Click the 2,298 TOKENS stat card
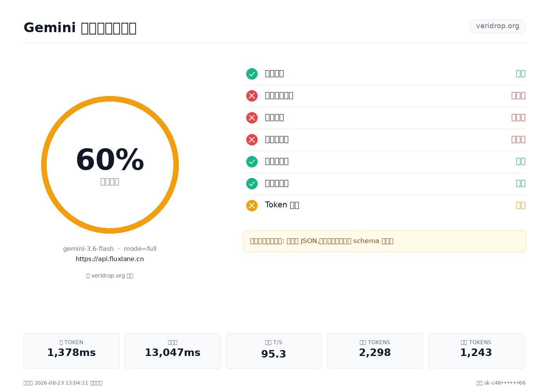 (375, 351)
